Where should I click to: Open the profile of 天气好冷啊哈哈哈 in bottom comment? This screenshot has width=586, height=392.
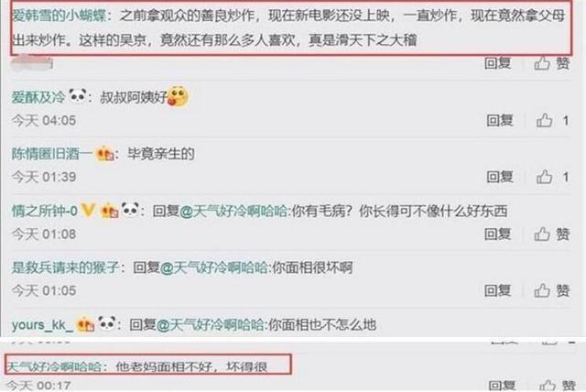54,367
